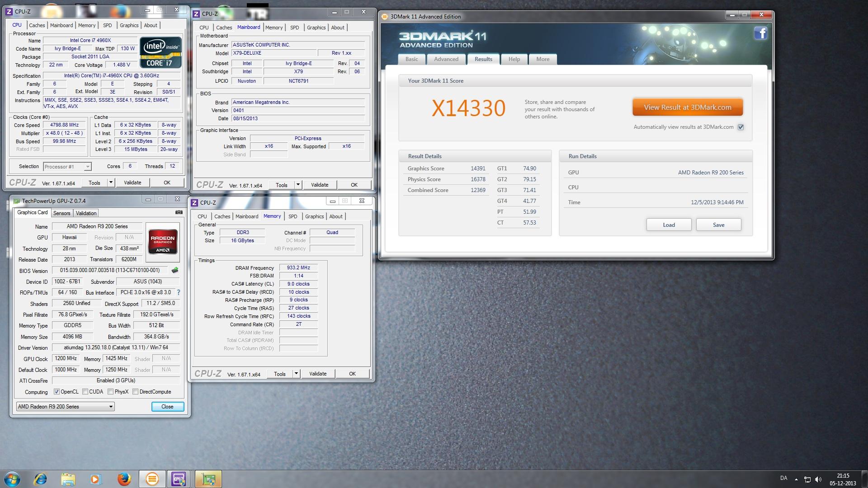Click the CPU-Z title icon of Mainboard window

point(196,14)
